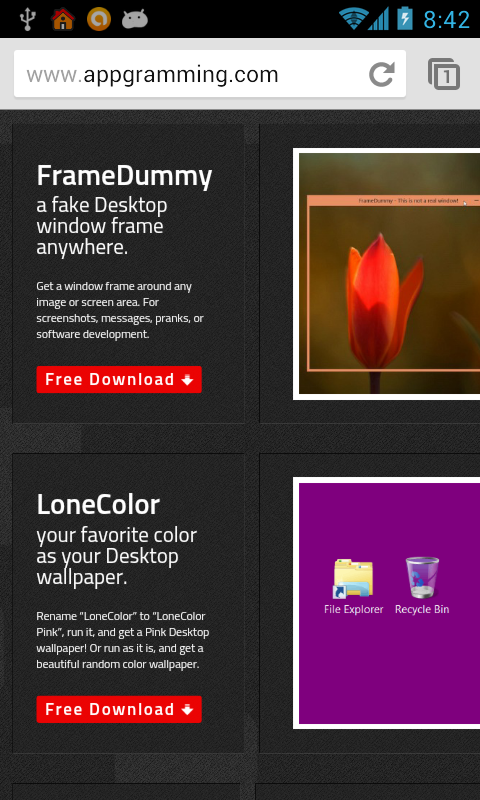Tap the orange house notification icon
The height and width of the screenshot is (800, 480).
point(63,19)
